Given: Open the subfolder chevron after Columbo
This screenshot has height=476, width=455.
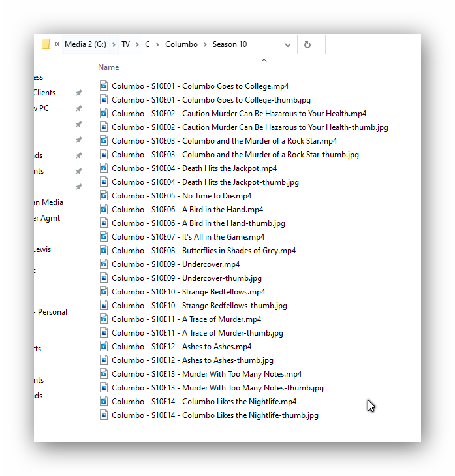Looking at the screenshot, I should point(205,44).
